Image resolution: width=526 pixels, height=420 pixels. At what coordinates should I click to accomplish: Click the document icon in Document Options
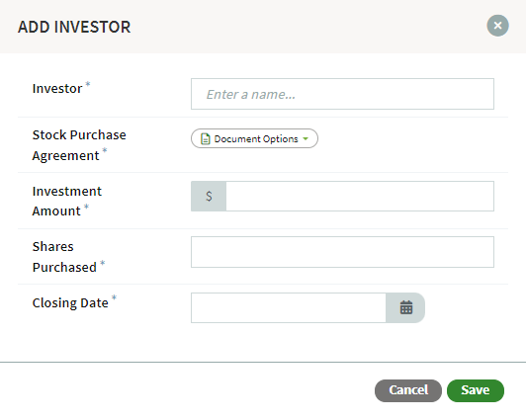click(206, 138)
